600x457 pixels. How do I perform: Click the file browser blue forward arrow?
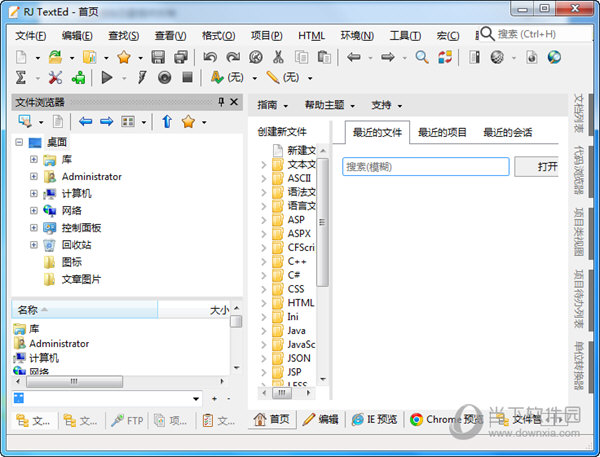click(106, 122)
